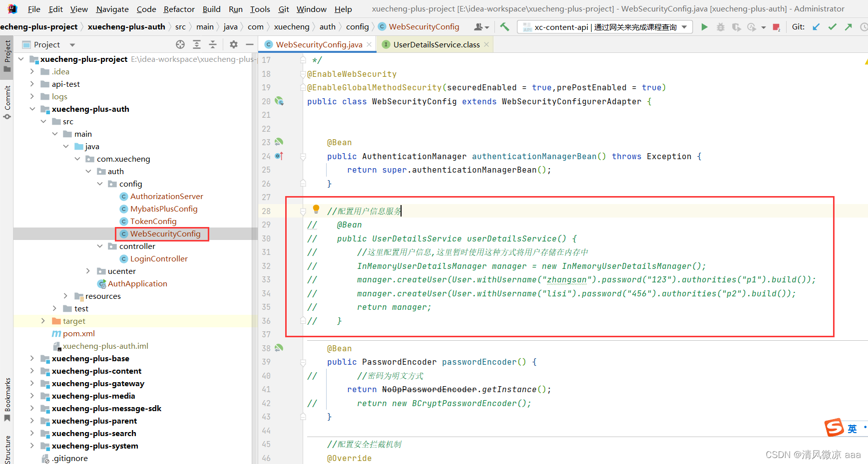Click Git push arrow icon

point(848,27)
